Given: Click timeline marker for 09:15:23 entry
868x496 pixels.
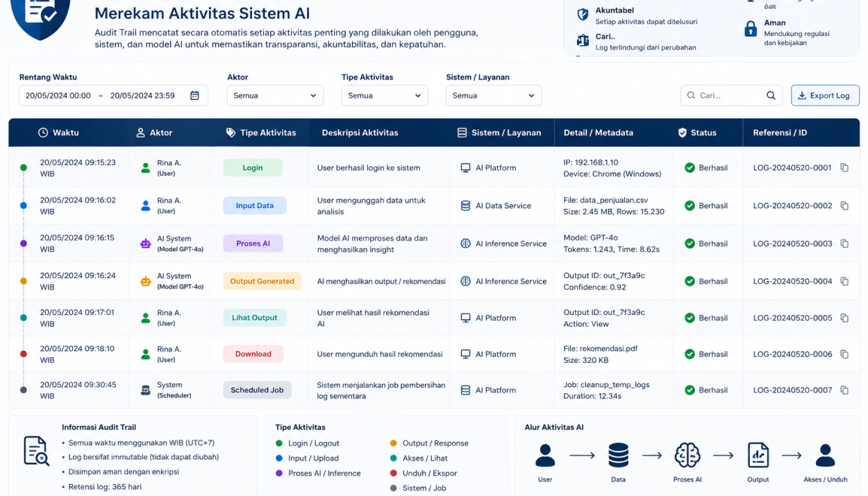Looking at the screenshot, I should click(x=24, y=168).
